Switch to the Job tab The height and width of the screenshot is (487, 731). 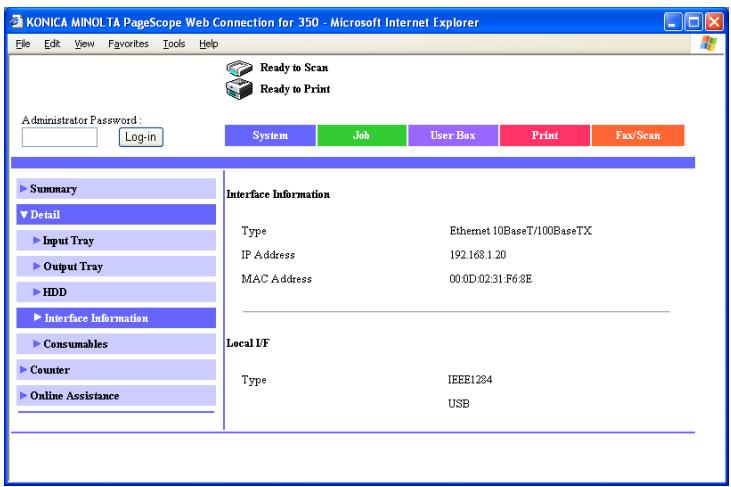361,135
